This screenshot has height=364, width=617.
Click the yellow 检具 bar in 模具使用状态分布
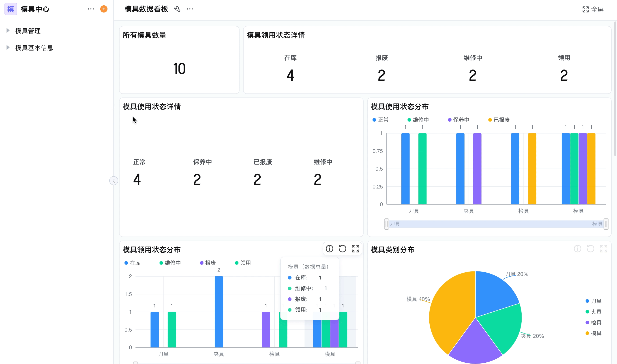point(532,169)
